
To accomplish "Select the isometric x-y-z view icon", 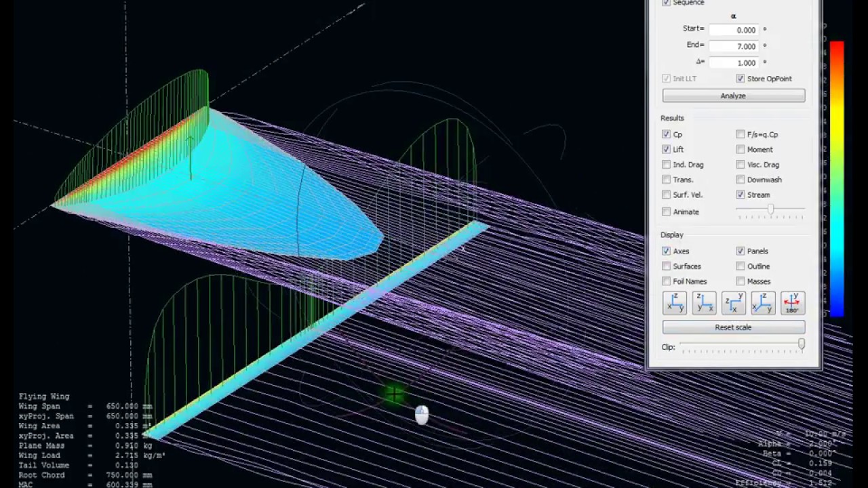I will [x=763, y=303].
